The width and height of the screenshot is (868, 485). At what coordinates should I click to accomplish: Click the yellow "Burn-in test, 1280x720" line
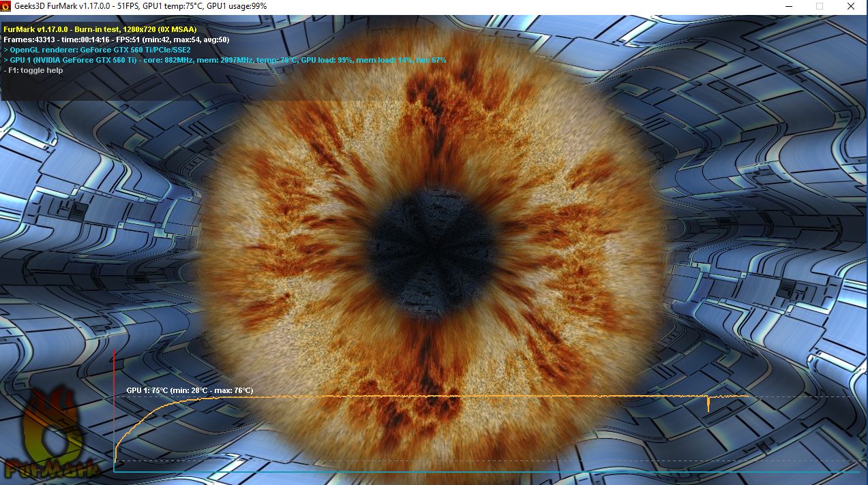[100, 30]
